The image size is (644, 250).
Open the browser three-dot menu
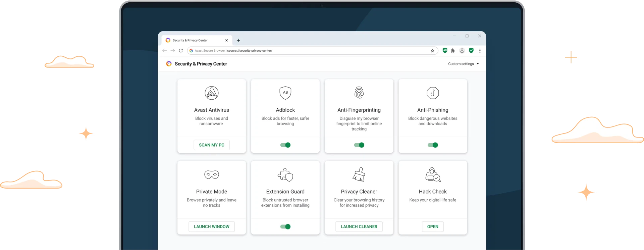click(x=480, y=51)
